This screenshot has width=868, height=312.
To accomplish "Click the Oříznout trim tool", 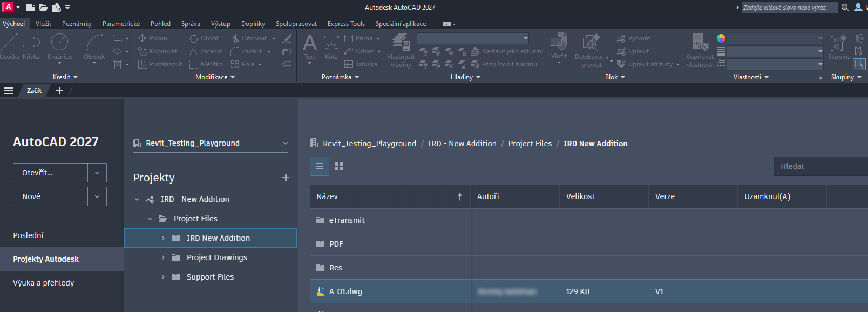I will click(x=249, y=38).
